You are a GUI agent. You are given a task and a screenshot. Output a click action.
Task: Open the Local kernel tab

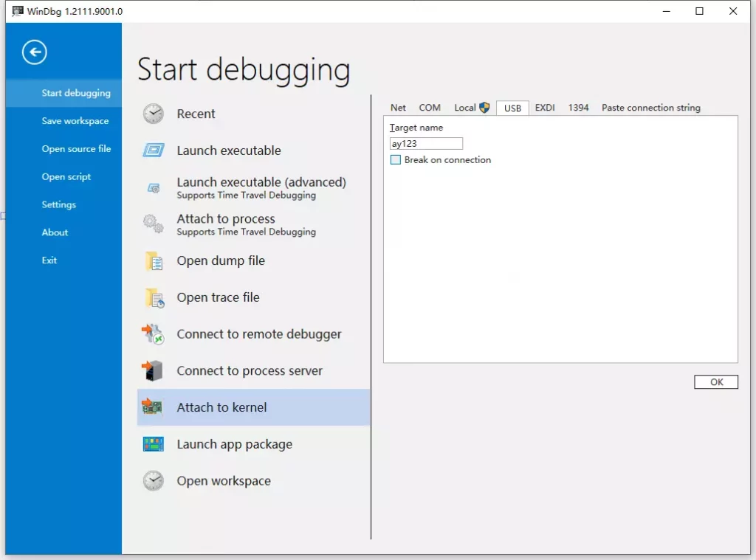471,108
